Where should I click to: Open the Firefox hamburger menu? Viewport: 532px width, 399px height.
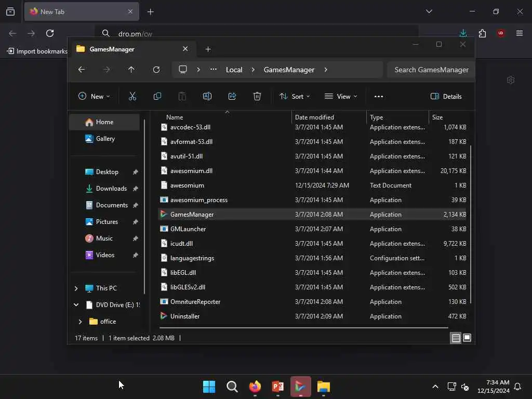(520, 33)
